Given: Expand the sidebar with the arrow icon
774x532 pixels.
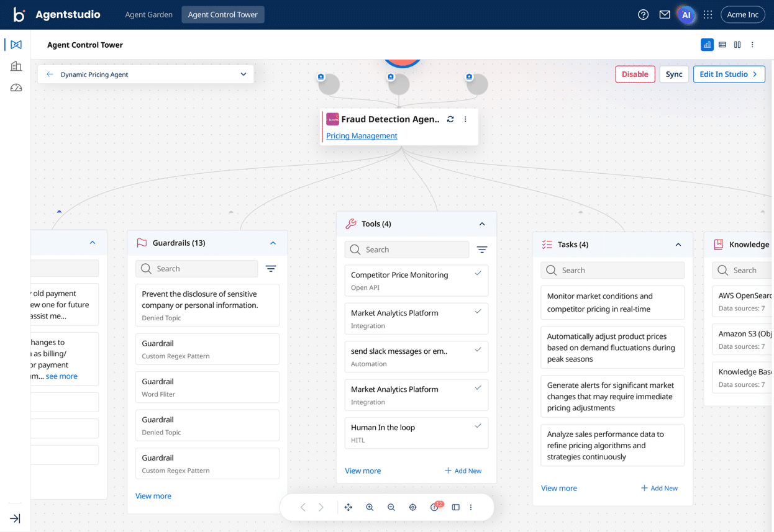Looking at the screenshot, I should tap(16, 518).
